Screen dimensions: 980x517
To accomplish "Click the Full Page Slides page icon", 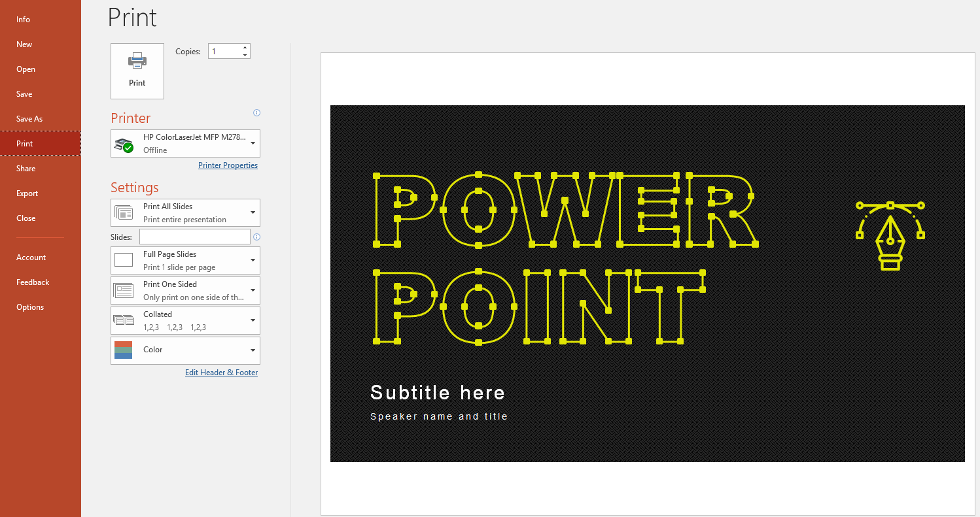I will 124,260.
